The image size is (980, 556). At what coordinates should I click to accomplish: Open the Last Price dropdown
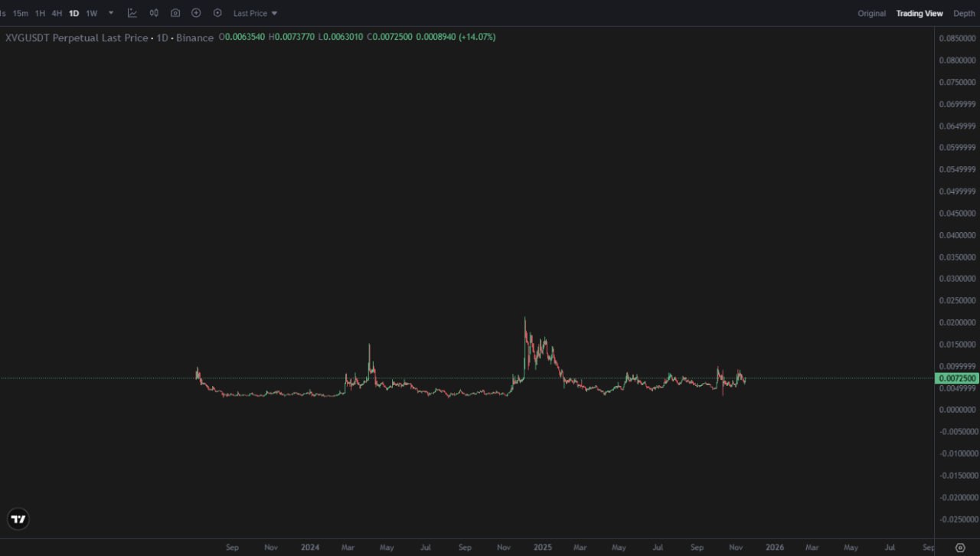point(255,13)
